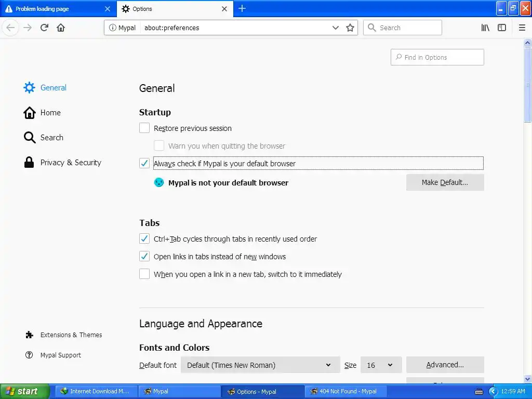Go back with the back arrow button
Screen dimensions: 532x399
(10, 28)
